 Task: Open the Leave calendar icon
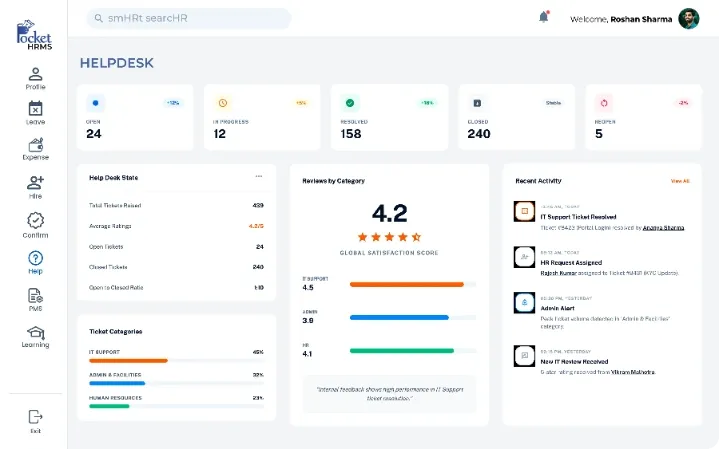(x=35, y=110)
